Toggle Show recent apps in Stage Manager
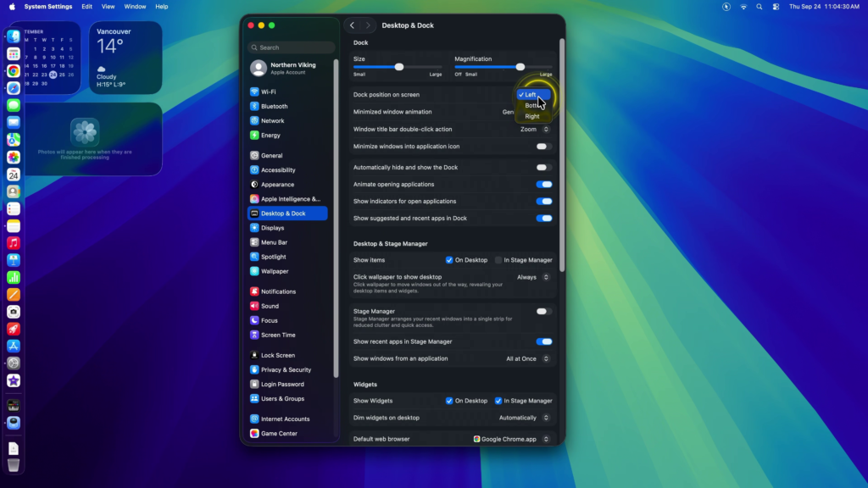Viewport: 868px width, 488px height. 543,341
